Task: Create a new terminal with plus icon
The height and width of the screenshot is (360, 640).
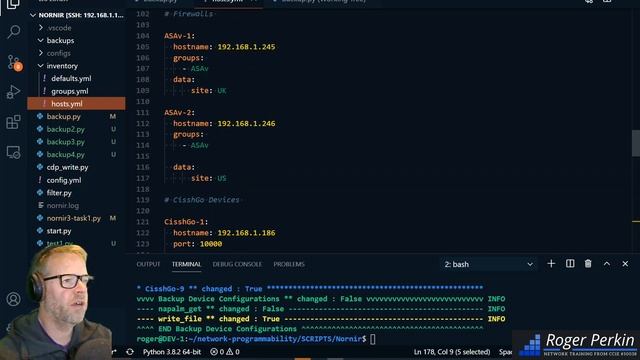Action: point(551,264)
